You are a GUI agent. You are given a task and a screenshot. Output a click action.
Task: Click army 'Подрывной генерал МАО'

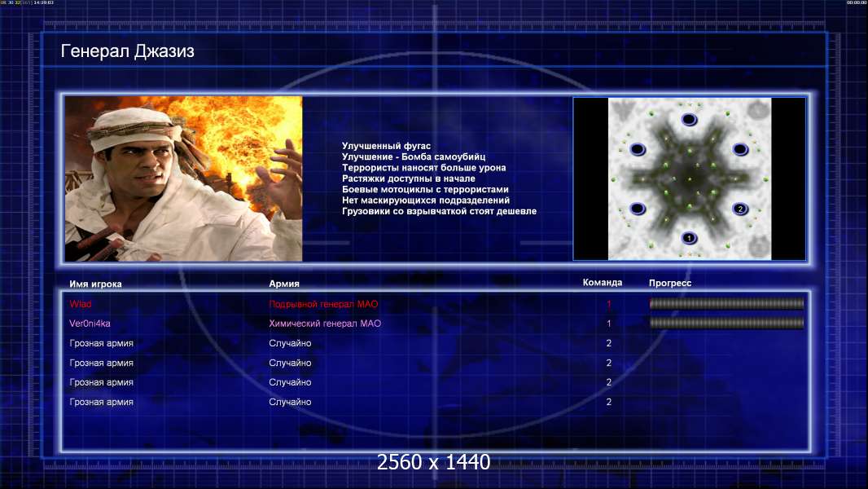323,304
